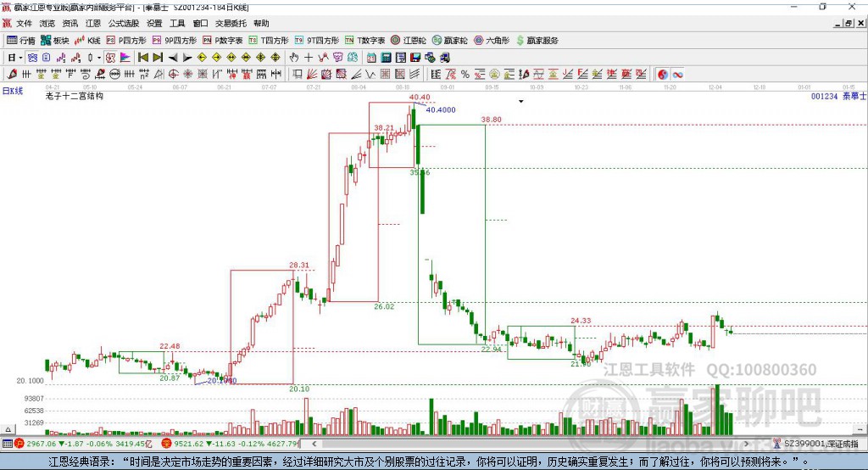The height and width of the screenshot is (470, 868).
Task: Switch to K线 chart view
Action: [x=87, y=41]
